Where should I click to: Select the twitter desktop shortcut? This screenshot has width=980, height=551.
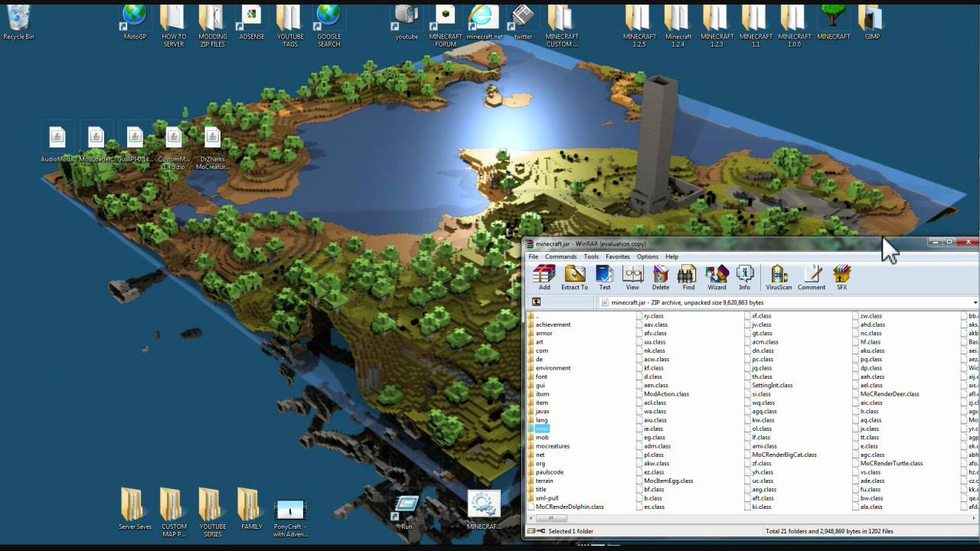(523, 22)
